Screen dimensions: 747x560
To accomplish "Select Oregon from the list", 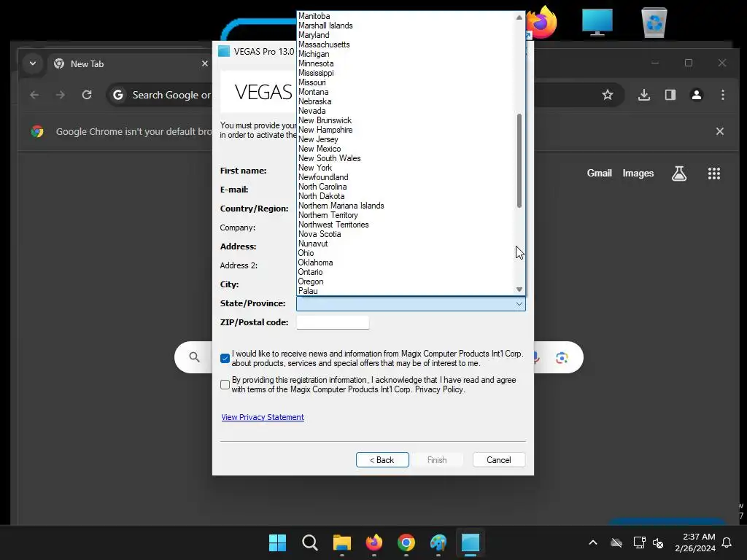I will point(311,282).
